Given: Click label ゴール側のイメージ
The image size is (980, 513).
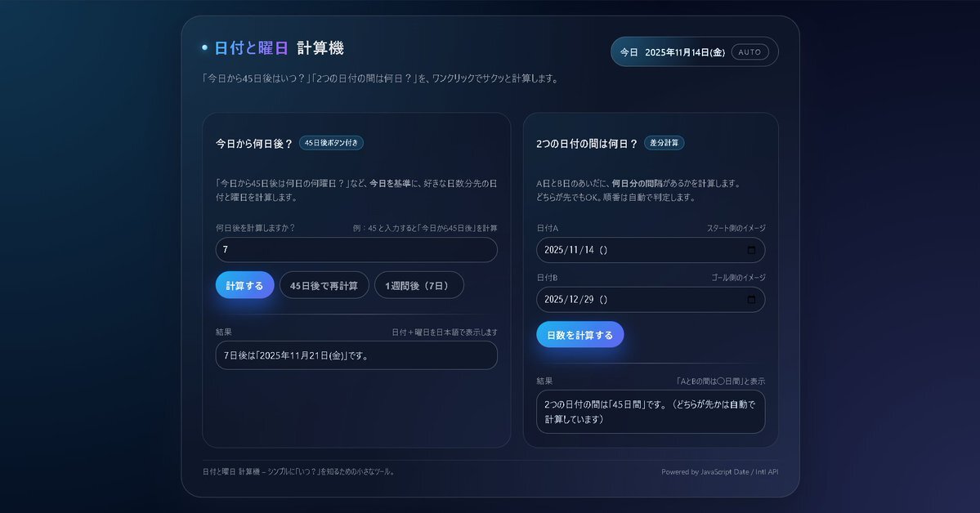Looking at the screenshot, I should (x=738, y=278).
